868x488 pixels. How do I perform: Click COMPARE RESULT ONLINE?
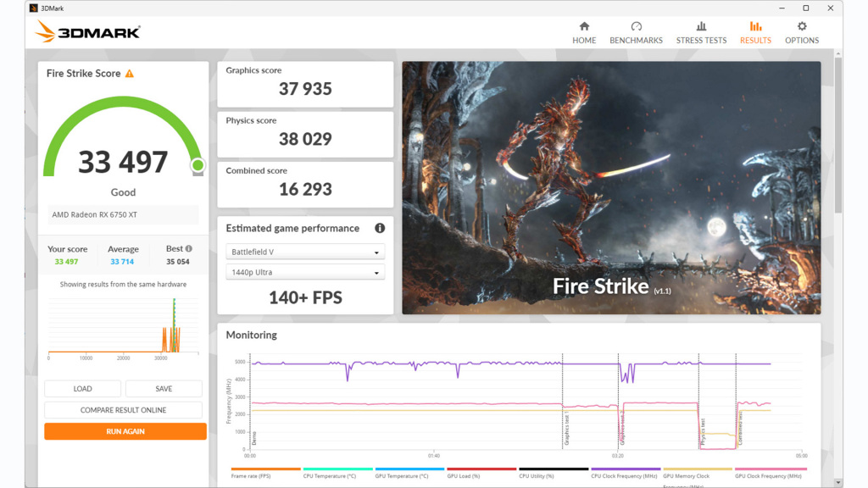(125, 409)
